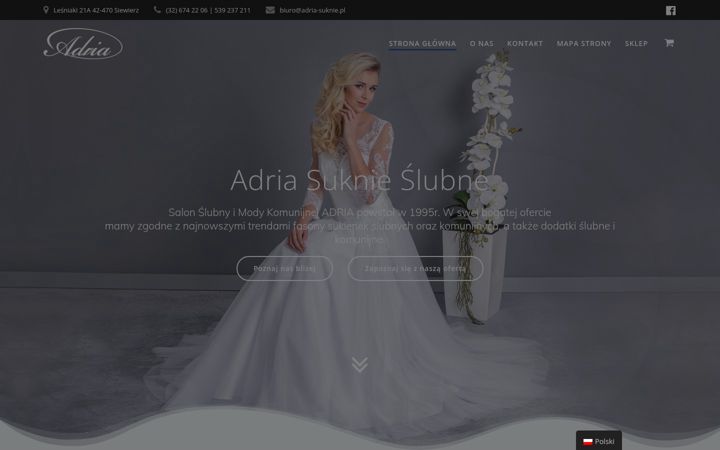Click the double chevron scroll-down arrow
This screenshot has width=720, height=450.
tap(360, 364)
